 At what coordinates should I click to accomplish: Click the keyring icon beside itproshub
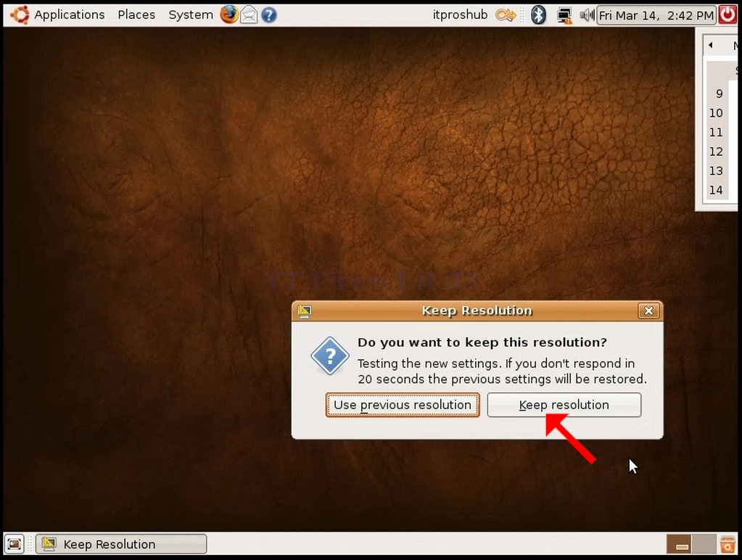(506, 16)
